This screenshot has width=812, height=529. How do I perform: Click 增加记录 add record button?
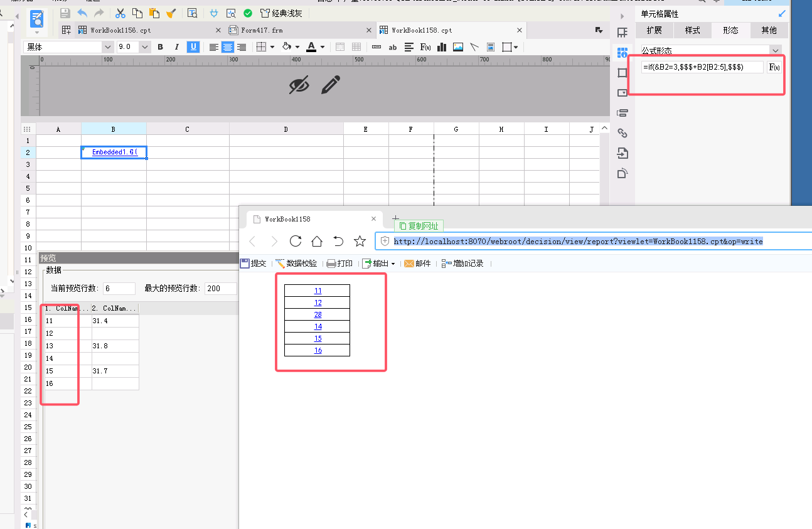(462, 264)
